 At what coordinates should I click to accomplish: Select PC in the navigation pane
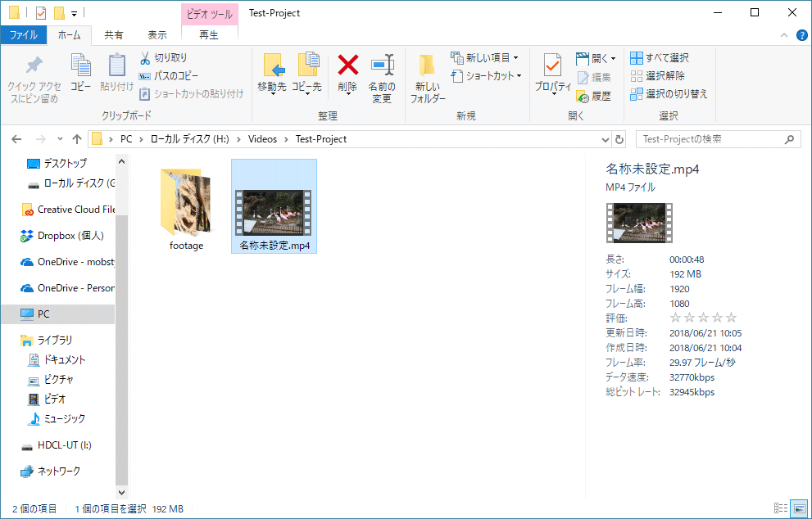(58, 314)
